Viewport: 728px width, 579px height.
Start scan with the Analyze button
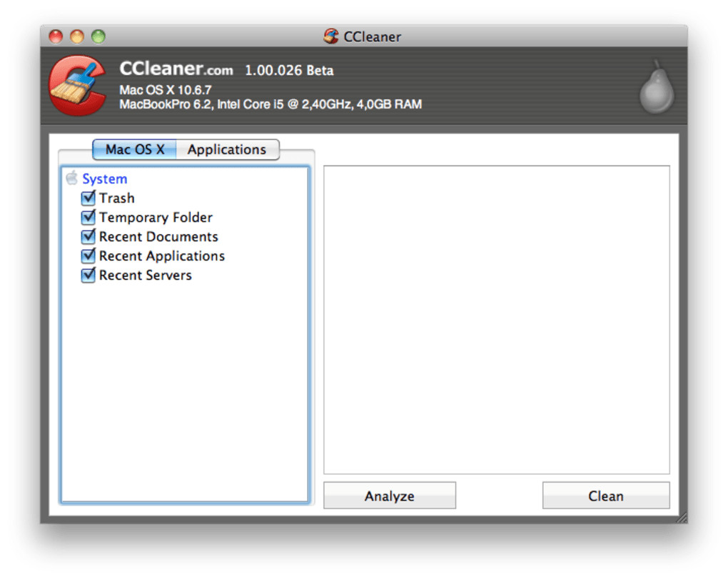pyautogui.click(x=390, y=495)
